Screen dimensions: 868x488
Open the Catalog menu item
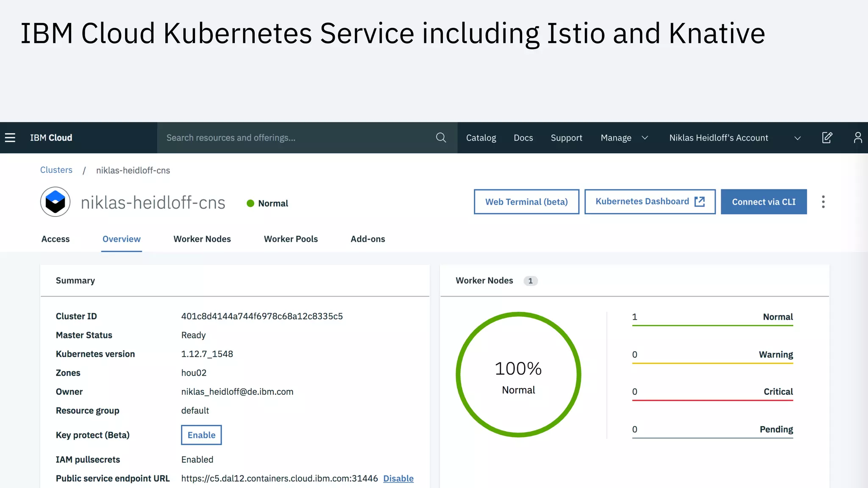pyautogui.click(x=481, y=138)
